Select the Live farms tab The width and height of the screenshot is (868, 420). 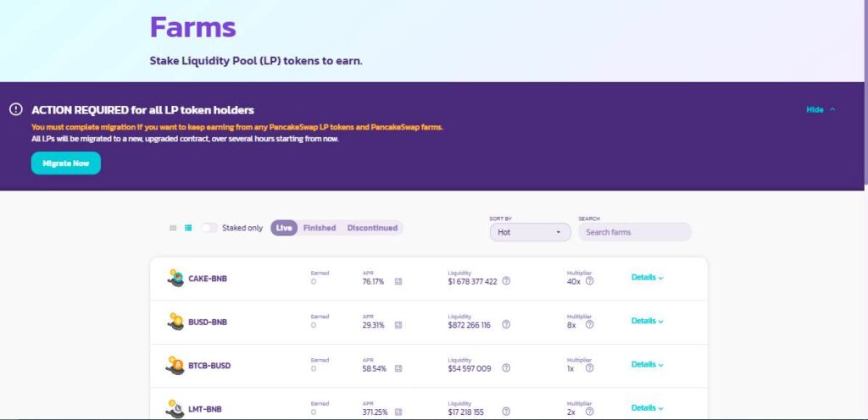284,228
